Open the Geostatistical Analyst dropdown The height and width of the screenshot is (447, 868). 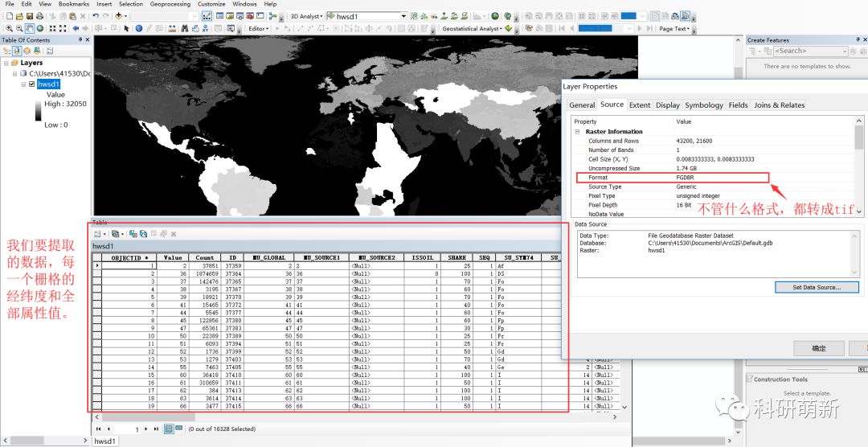(473, 29)
